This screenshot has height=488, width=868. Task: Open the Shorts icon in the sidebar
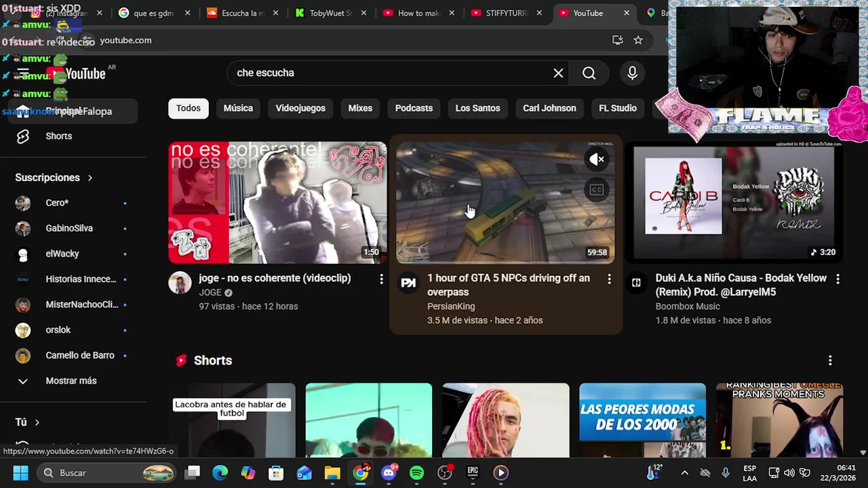click(x=23, y=136)
